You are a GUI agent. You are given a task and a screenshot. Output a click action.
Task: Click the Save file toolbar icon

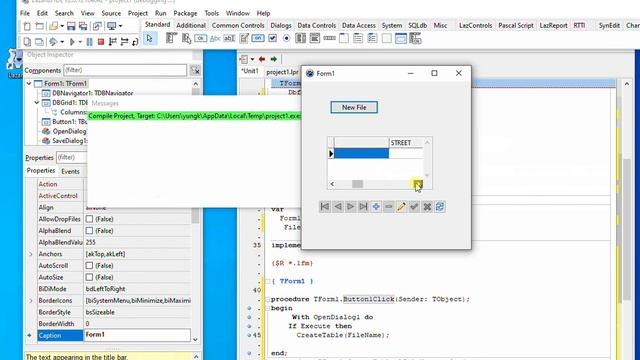point(71,27)
